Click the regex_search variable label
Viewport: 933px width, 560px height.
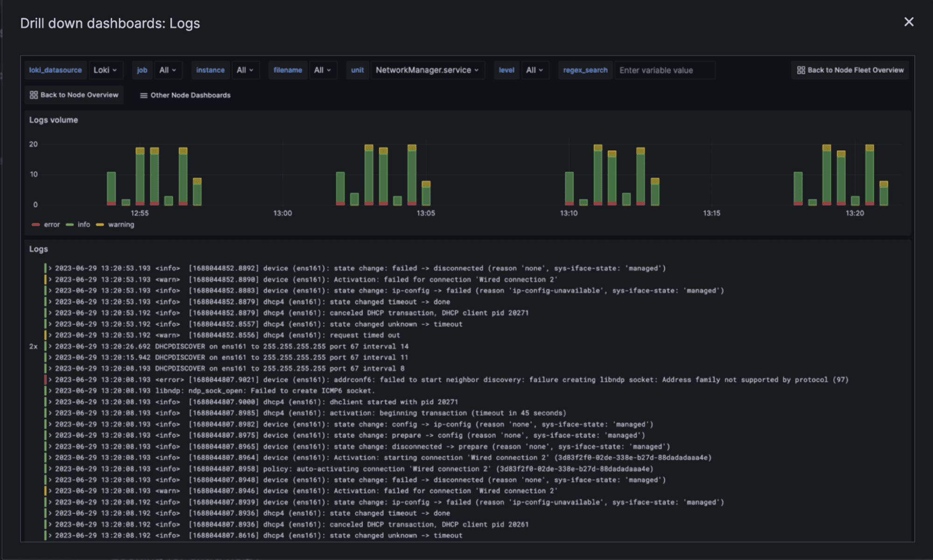[x=585, y=70]
